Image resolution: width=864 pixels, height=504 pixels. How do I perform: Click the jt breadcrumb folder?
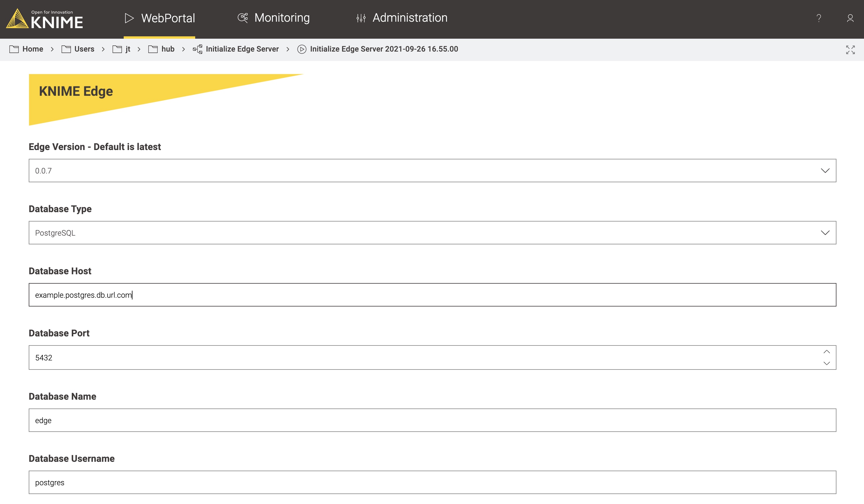(128, 49)
